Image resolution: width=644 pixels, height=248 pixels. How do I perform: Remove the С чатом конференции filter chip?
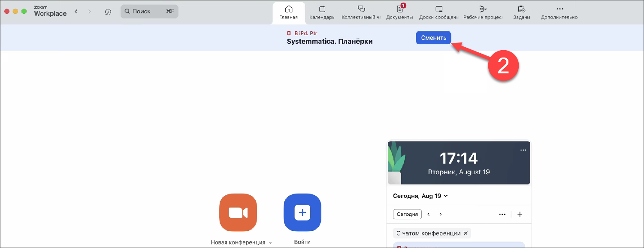click(x=466, y=233)
